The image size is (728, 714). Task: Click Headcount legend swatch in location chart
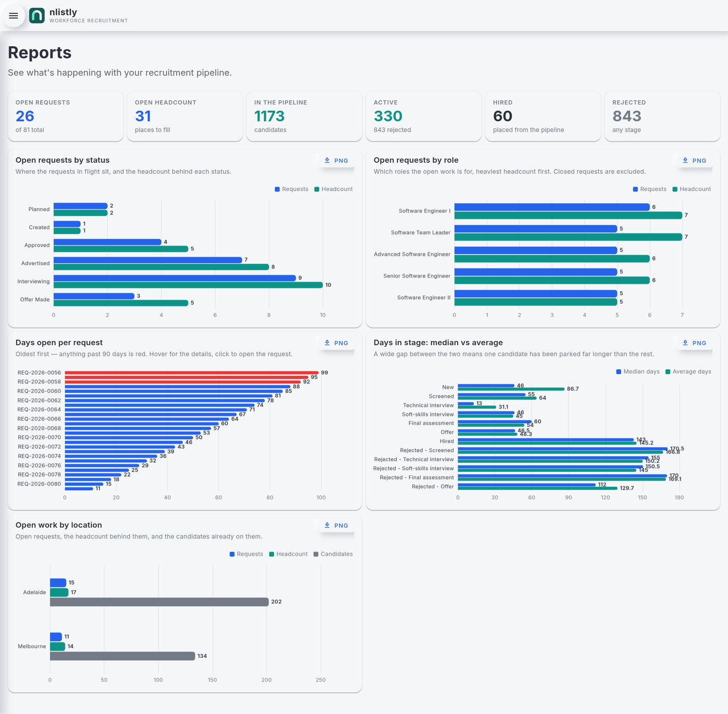(271, 554)
